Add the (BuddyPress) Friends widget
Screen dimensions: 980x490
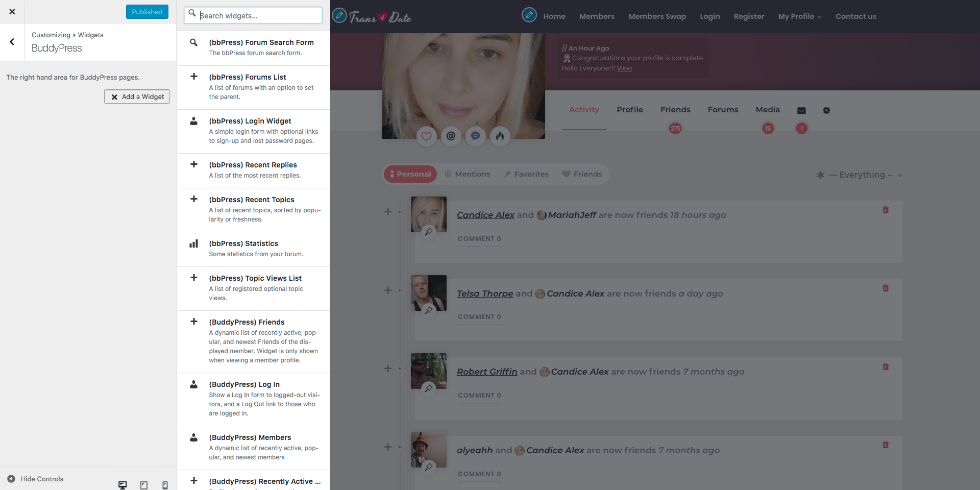253,341
